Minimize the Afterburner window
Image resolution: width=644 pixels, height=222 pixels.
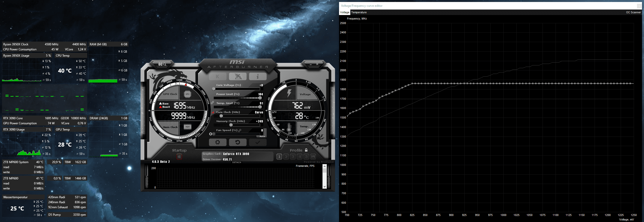pos(311,65)
